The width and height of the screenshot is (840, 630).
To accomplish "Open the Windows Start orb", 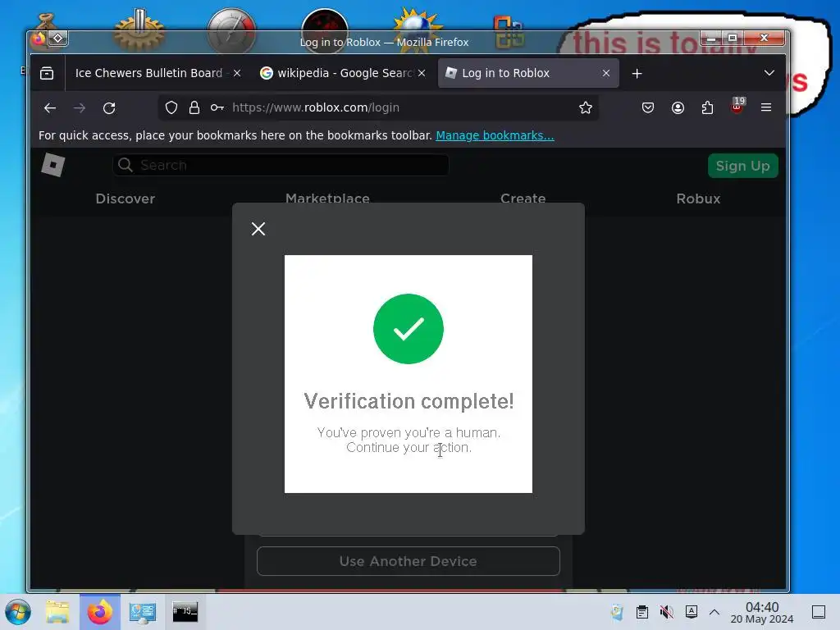I will pyautogui.click(x=18, y=612).
